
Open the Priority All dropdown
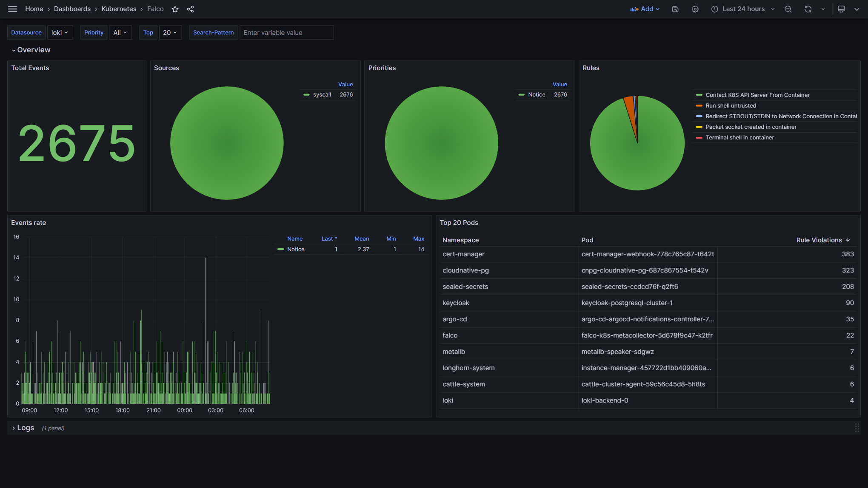(120, 33)
